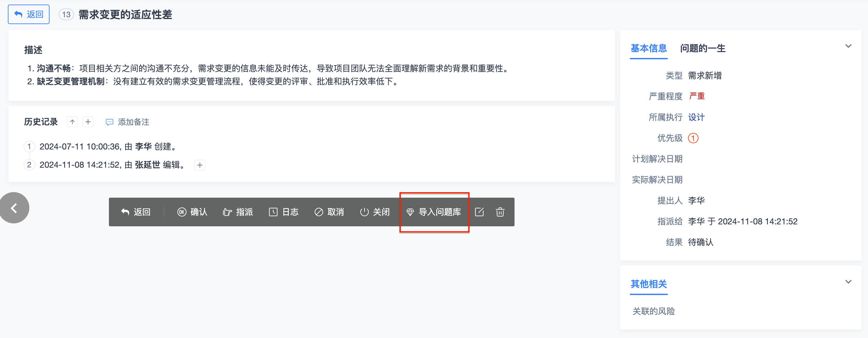Click 取消 in the bottom toolbar
Image resolution: width=868 pixels, height=338 pixels.
pyautogui.click(x=329, y=212)
